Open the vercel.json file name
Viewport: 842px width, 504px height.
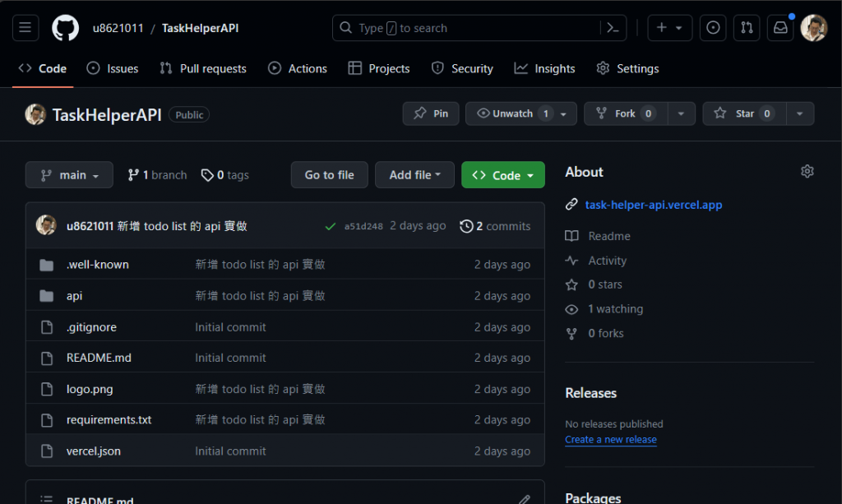[x=94, y=451]
